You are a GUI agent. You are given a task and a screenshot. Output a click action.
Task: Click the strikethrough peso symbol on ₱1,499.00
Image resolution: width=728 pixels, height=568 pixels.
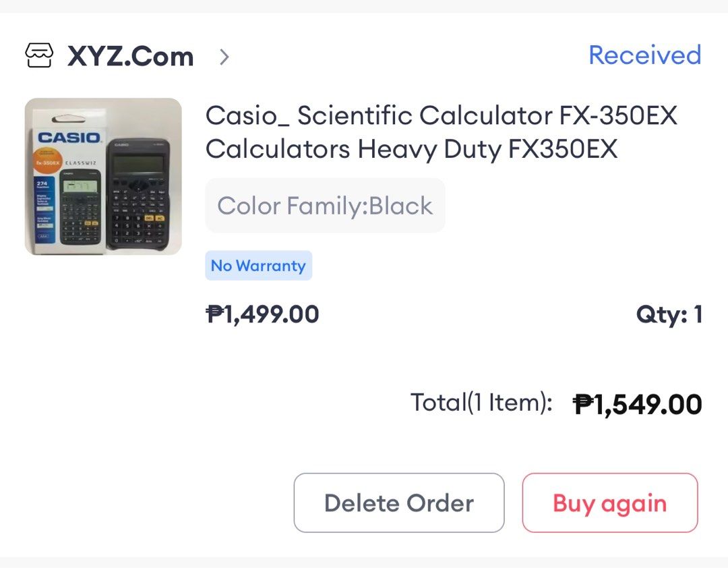214,313
